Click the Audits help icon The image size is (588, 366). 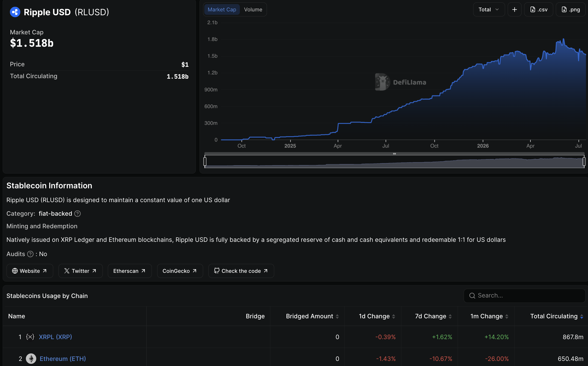pyautogui.click(x=30, y=254)
